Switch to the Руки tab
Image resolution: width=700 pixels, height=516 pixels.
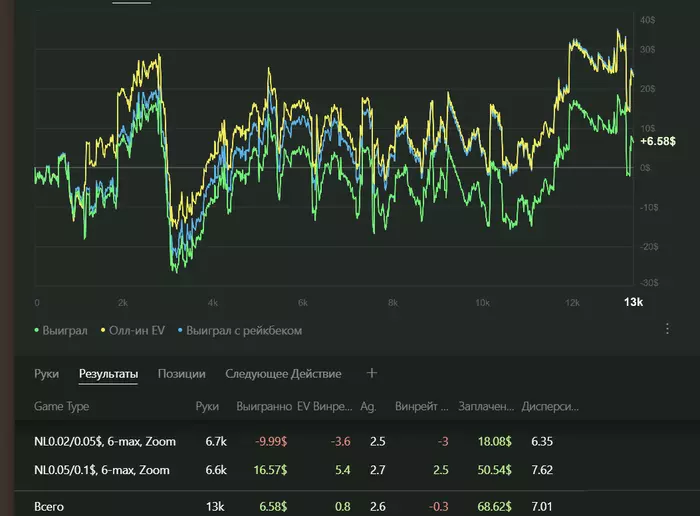46,374
